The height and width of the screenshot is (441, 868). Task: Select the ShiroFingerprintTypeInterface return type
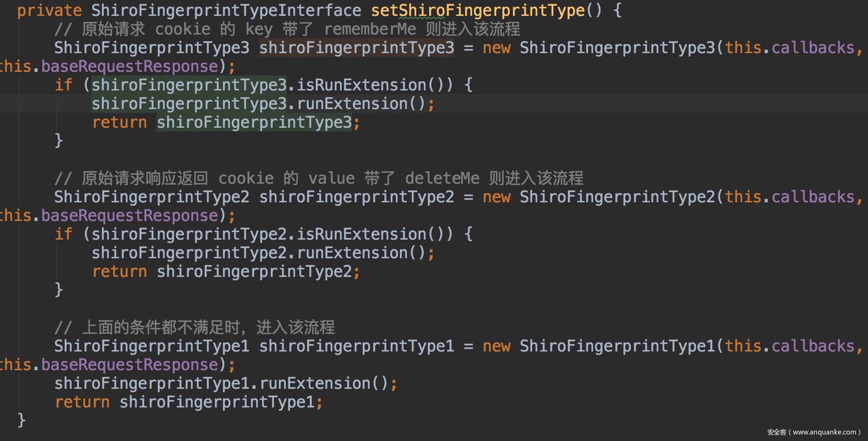click(x=226, y=10)
